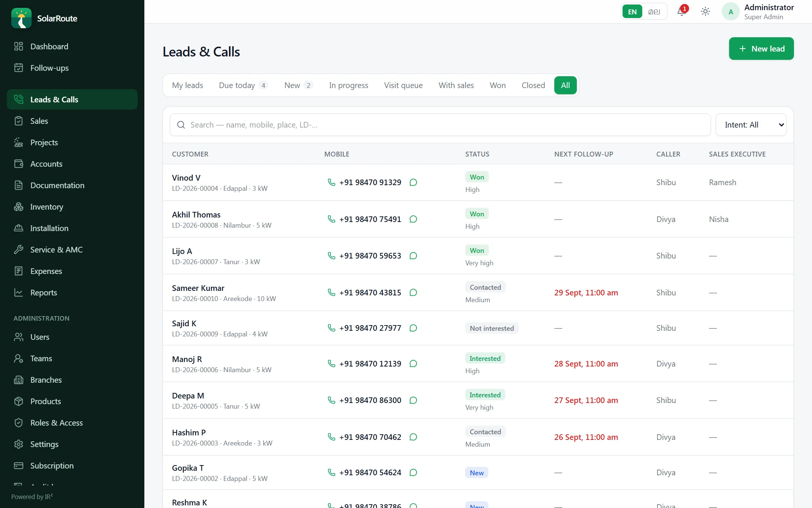Open chat icon for Deepa M

(x=413, y=400)
